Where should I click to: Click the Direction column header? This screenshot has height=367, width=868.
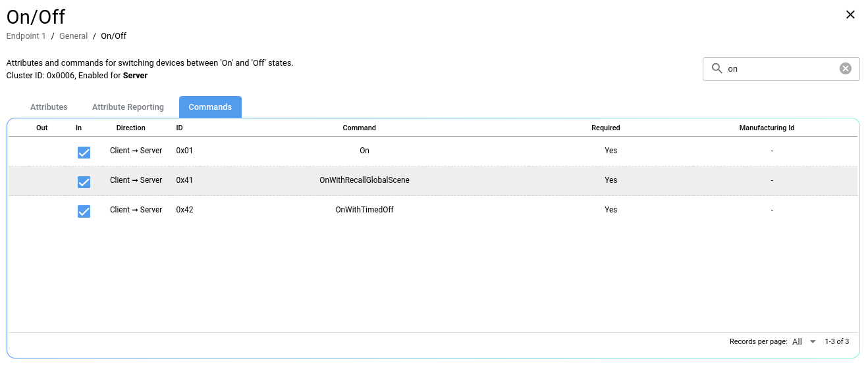[x=130, y=128]
